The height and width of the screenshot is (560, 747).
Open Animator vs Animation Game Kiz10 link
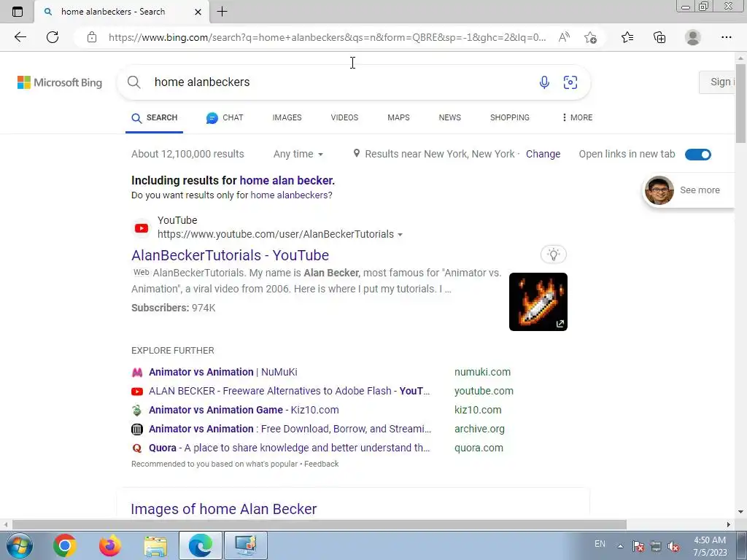tap(244, 410)
